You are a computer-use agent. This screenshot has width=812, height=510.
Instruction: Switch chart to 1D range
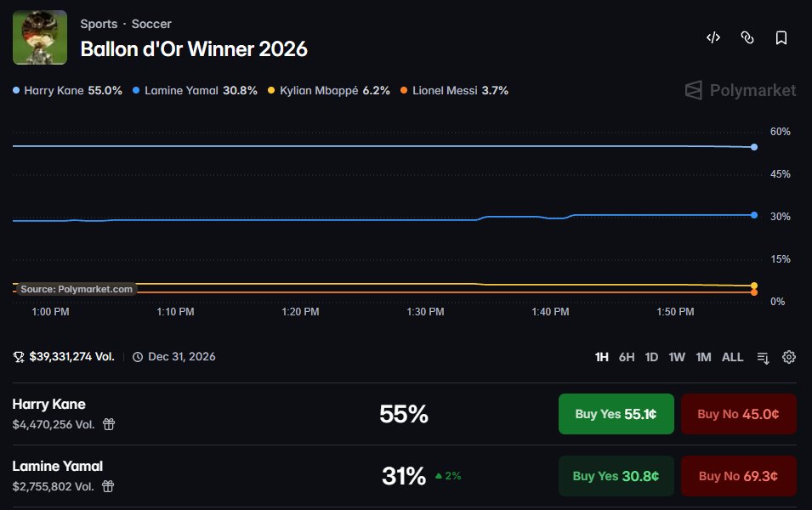[x=651, y=357]
